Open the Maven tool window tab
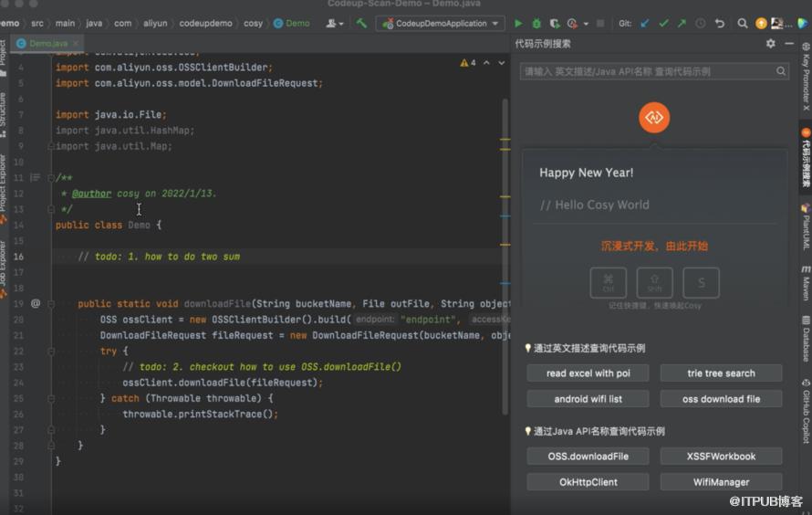Image resolution: width=812 pixels, height=515 pixels. click(806, 282)
